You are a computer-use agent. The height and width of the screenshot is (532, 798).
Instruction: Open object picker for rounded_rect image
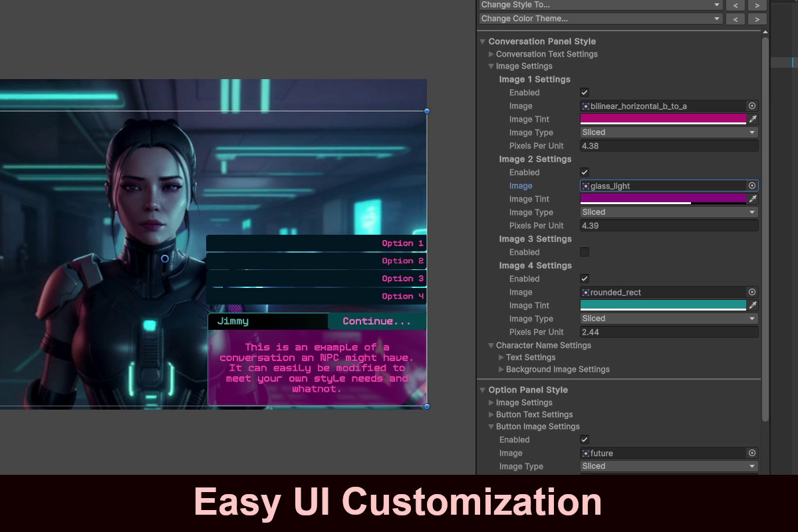click(752, 292)
